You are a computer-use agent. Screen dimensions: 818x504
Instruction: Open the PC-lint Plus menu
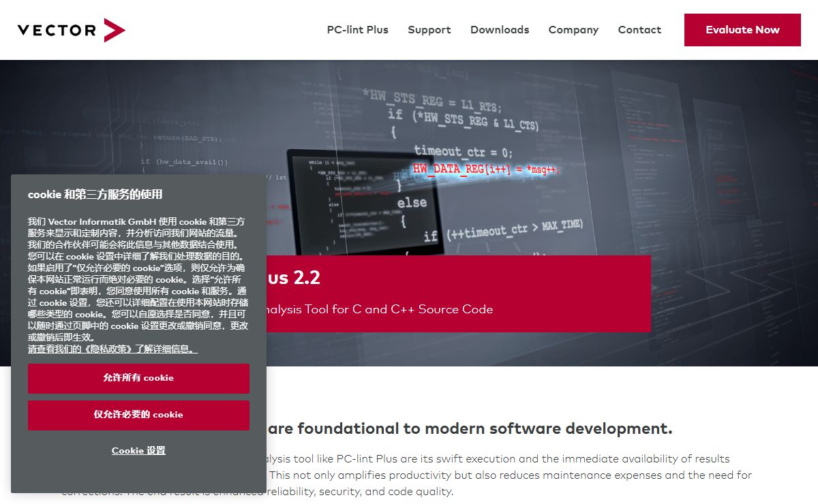[357, 30]
